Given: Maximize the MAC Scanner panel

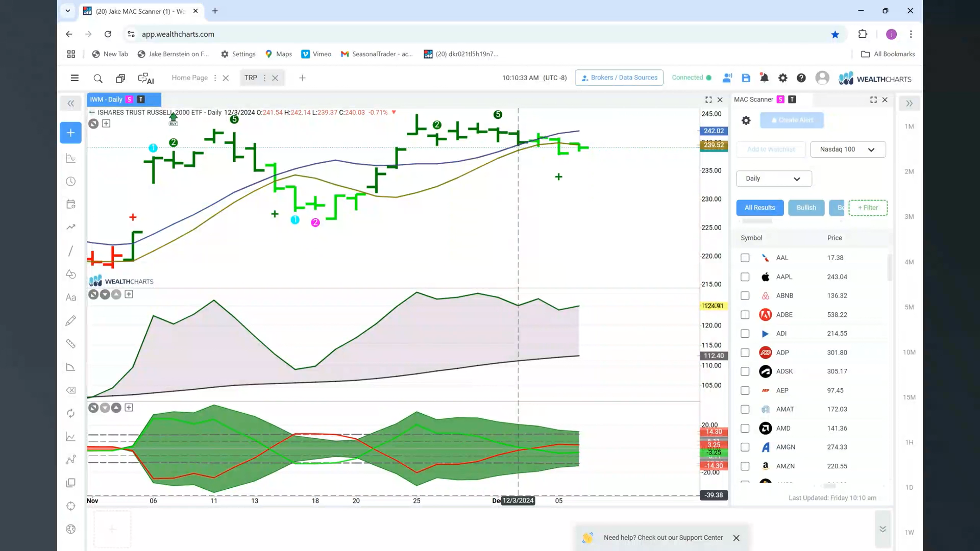Looking at the screenshot, I should (x=873, y=99).
